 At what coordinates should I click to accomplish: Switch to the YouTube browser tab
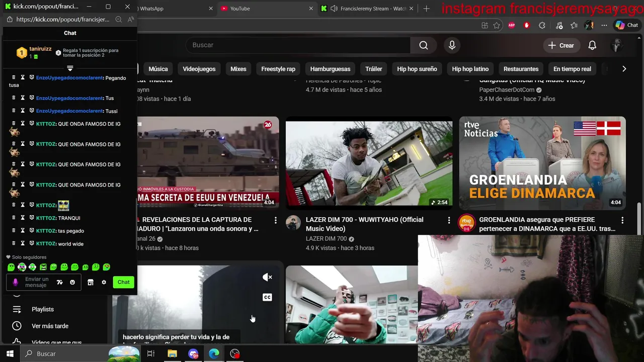[266, 9]
